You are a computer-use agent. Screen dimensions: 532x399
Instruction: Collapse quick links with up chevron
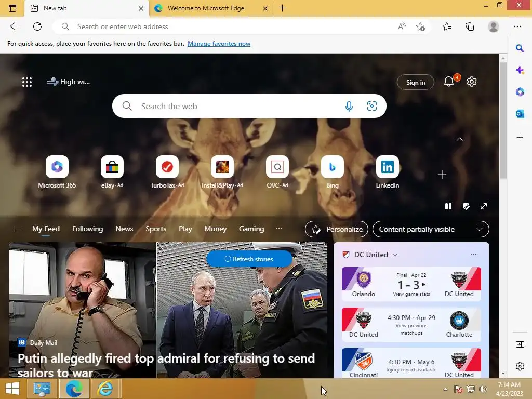coord(460,139)
